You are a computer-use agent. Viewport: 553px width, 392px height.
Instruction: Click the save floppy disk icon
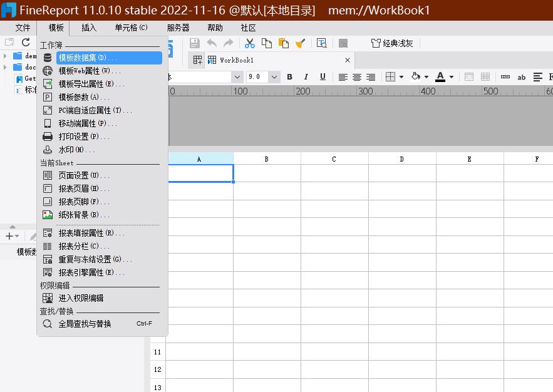195,43
